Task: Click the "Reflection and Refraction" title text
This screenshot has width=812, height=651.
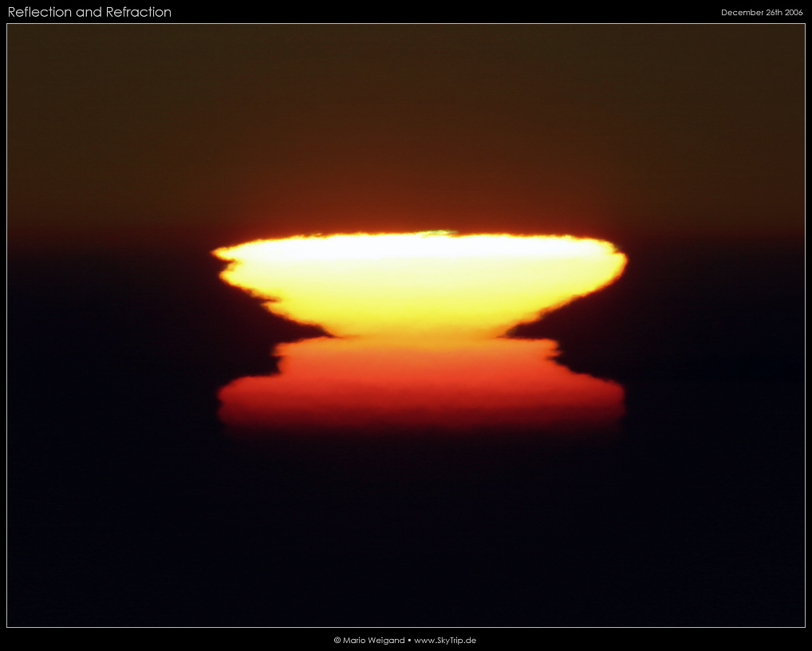Action: click(89, 12)
